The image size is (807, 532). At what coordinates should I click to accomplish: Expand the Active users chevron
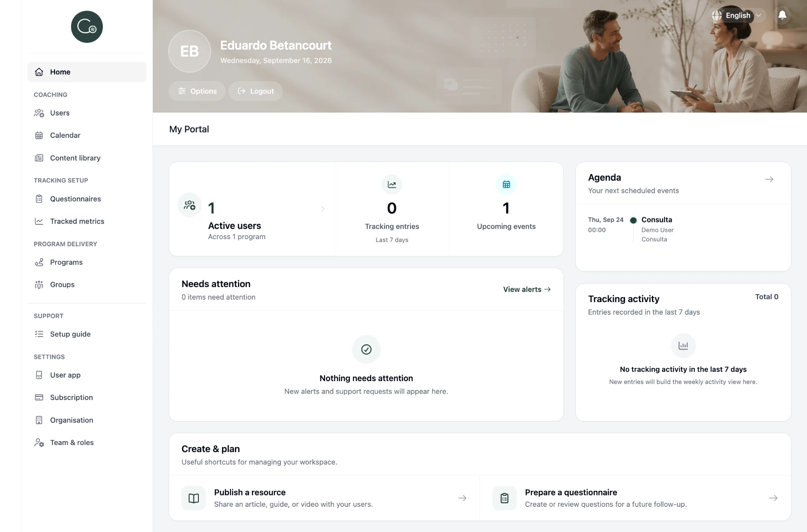tap(323, 209)
